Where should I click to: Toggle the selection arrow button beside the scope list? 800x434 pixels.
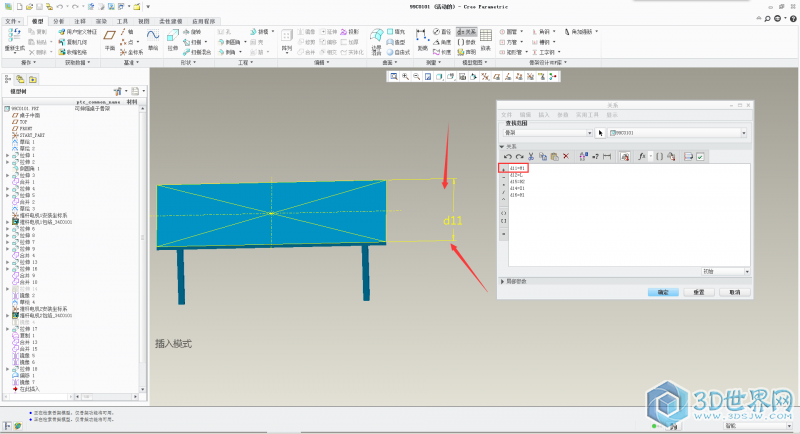[x=601, y=133]
